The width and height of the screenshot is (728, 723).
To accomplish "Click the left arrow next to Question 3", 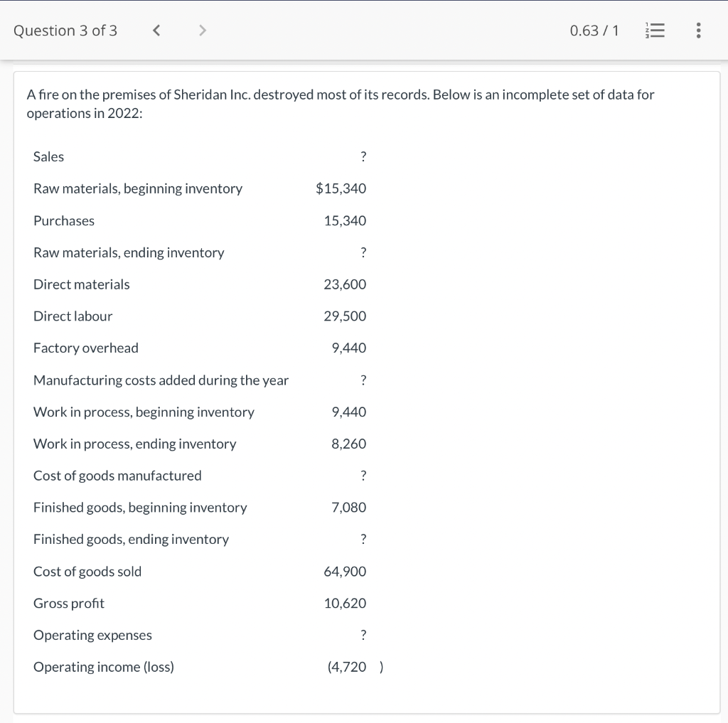I will click(x=156, y=31).
